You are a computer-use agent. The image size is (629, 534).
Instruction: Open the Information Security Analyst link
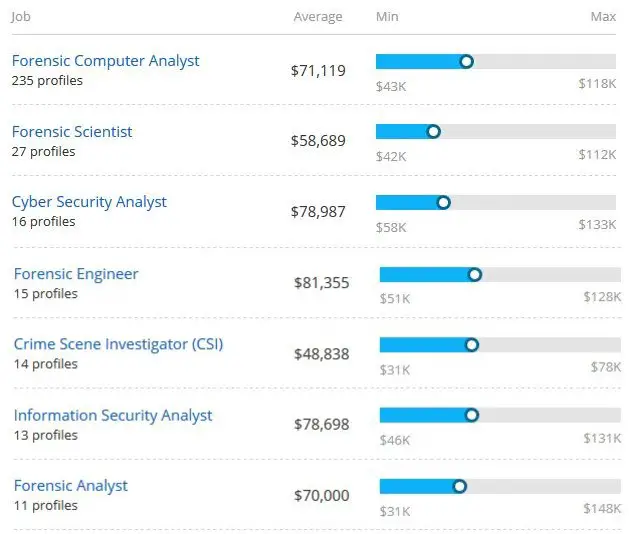point(113,415)
